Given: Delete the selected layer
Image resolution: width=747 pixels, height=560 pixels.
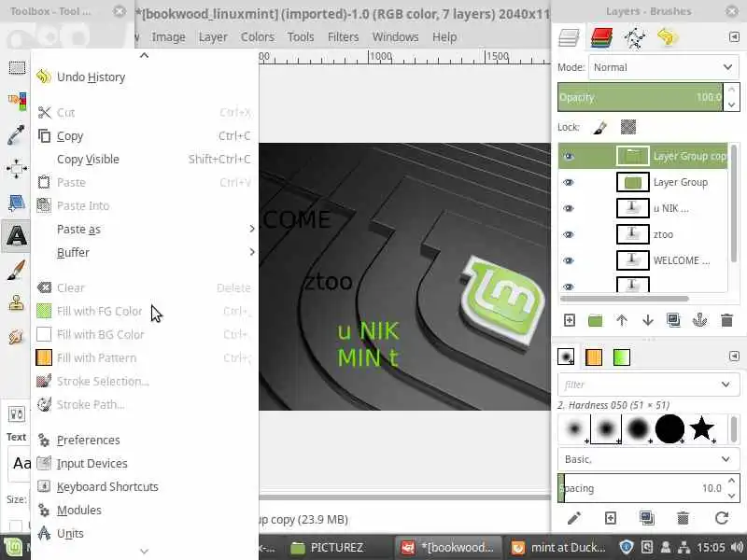Looking at the screenshot, I should [726, 320].
